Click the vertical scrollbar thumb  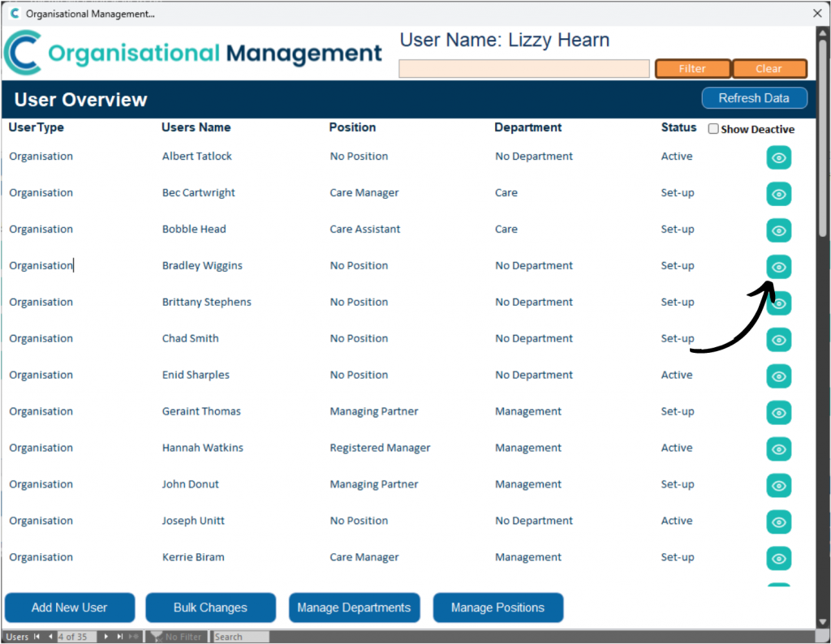click(823, 138)
